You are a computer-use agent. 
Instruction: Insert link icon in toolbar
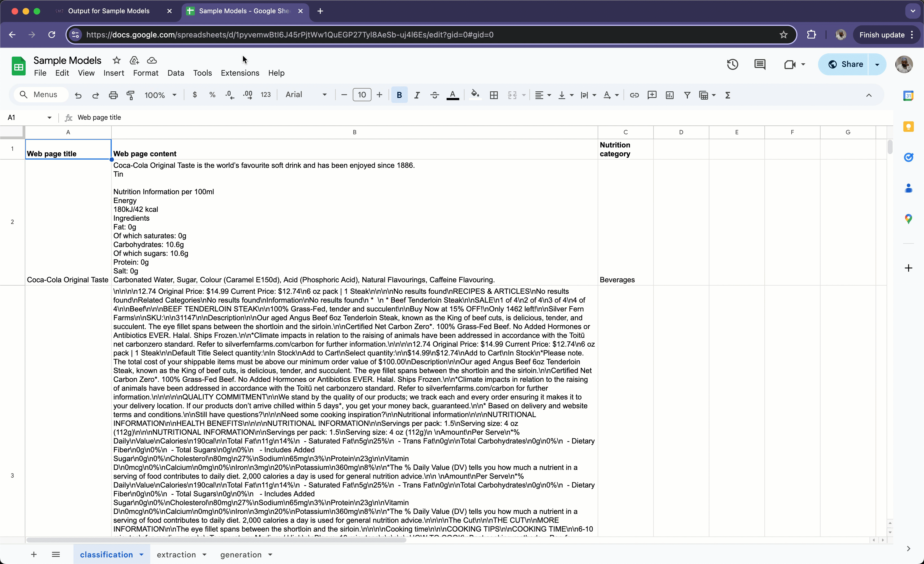click(x=634, y=95)
